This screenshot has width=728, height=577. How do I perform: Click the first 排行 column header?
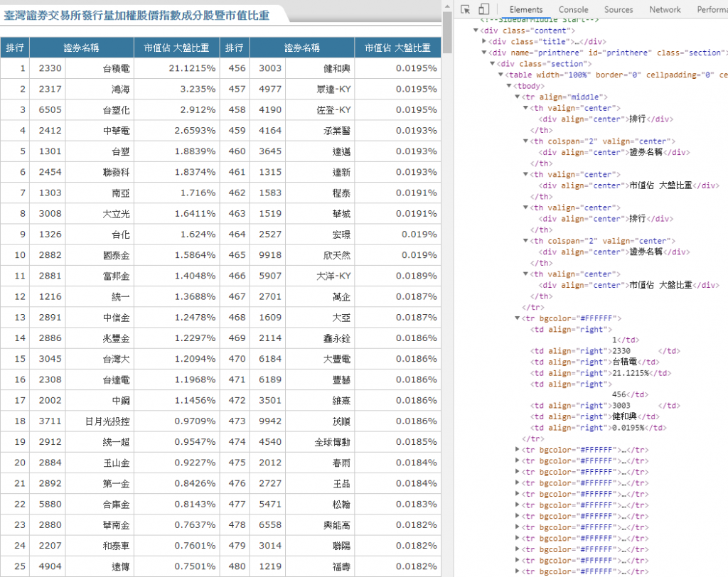(15, 48)
